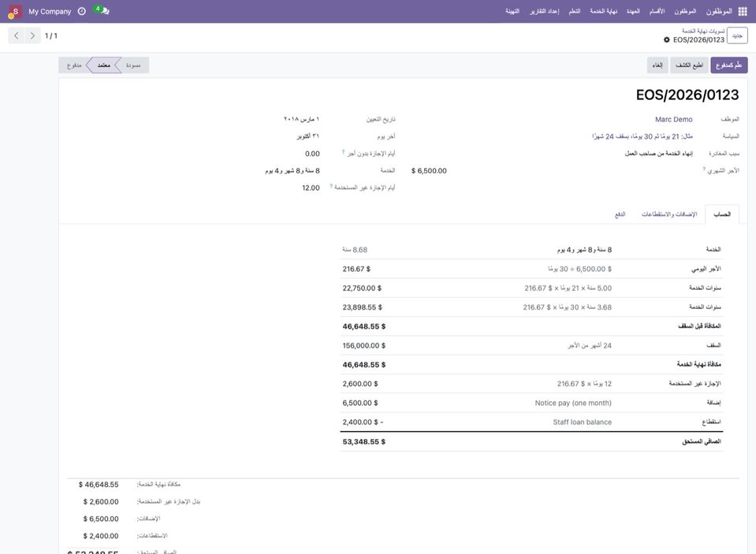Click monthly wage value $ 6,500.00
This screenshot has width=756, height=554.
[x=429, y=171]
